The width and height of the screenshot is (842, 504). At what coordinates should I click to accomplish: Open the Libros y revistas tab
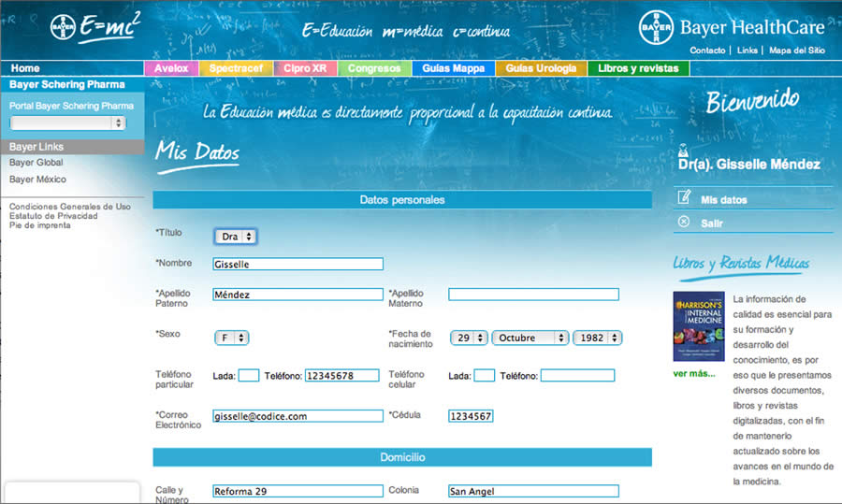tap(638, 68)
